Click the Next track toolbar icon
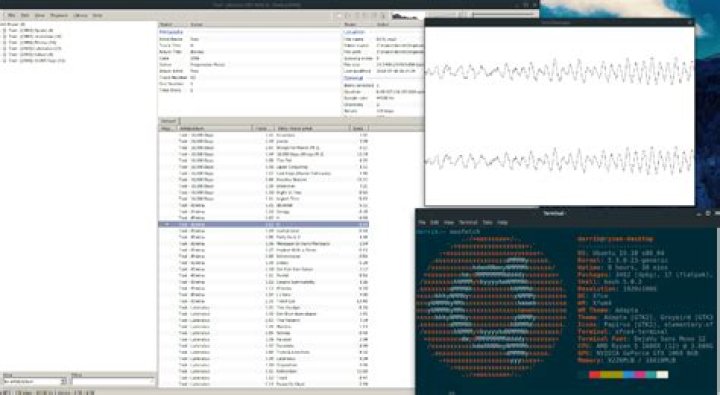This screenshot has height=395, width=720. pyautogui.click(x=373, y=16)
